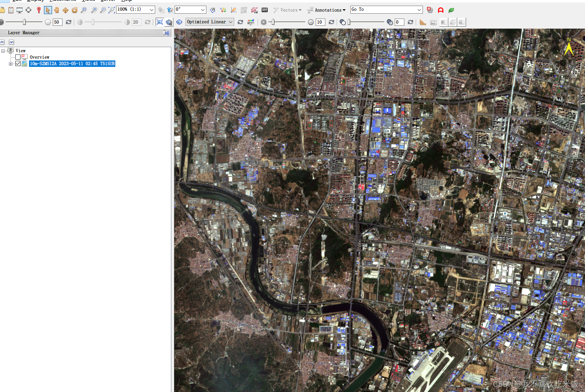Open the Region of Interest (roi) tool
This screenshot has width=585, height=392.
click(x=254, y=10)
